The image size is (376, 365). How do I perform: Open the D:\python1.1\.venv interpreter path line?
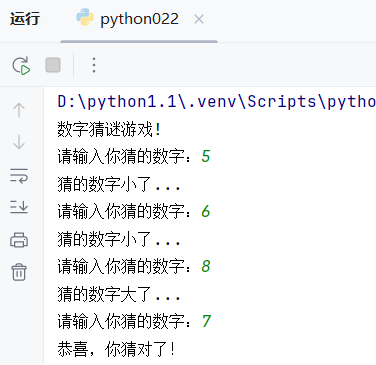tap(216, 101)
